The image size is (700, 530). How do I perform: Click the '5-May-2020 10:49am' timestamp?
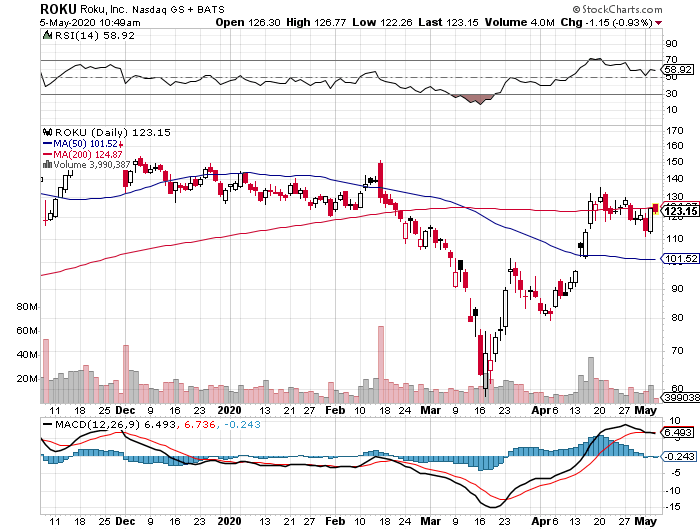tap(90, 23)
